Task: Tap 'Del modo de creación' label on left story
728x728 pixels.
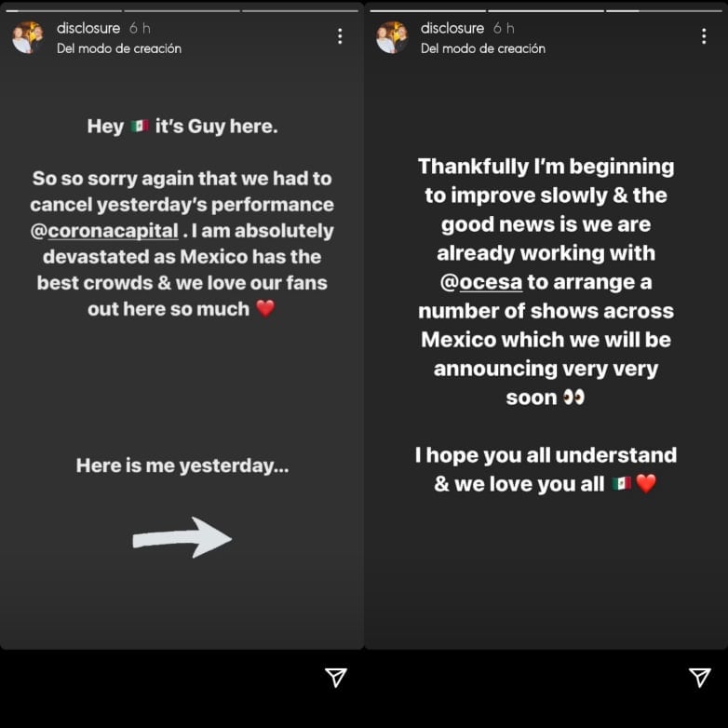Action: [x=119, y=48]
